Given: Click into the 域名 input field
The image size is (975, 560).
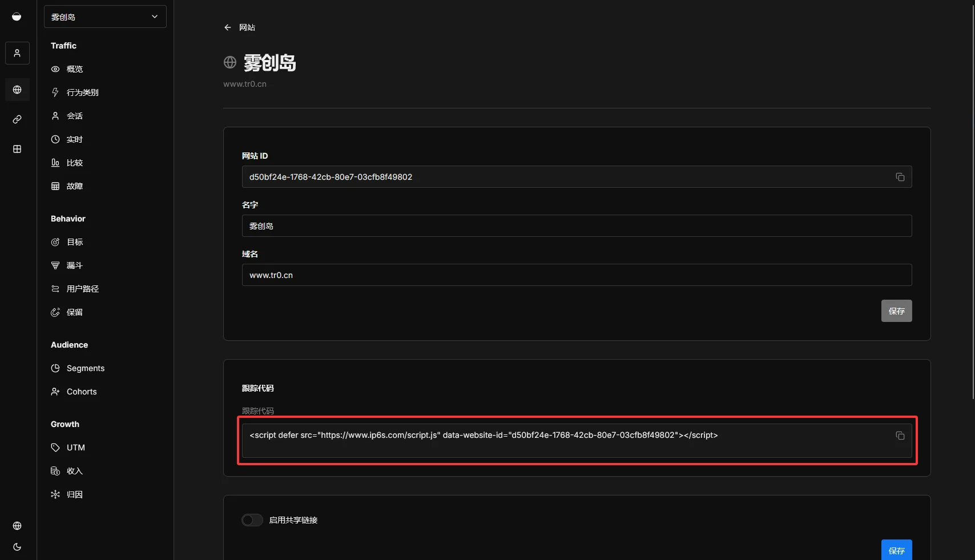Looking at the screenshot, I should pyautogui.click(x=577, y=275).
